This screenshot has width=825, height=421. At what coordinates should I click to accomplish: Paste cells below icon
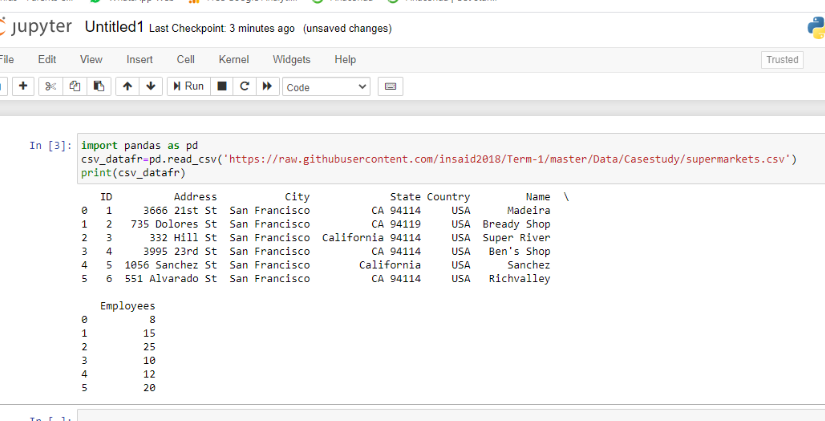(x=98, y=86)
